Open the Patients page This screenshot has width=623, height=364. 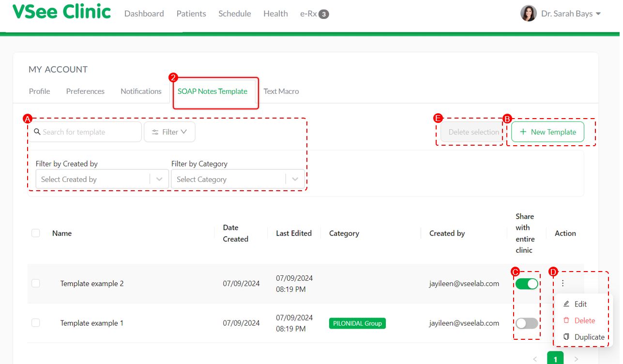click(191, 14)
